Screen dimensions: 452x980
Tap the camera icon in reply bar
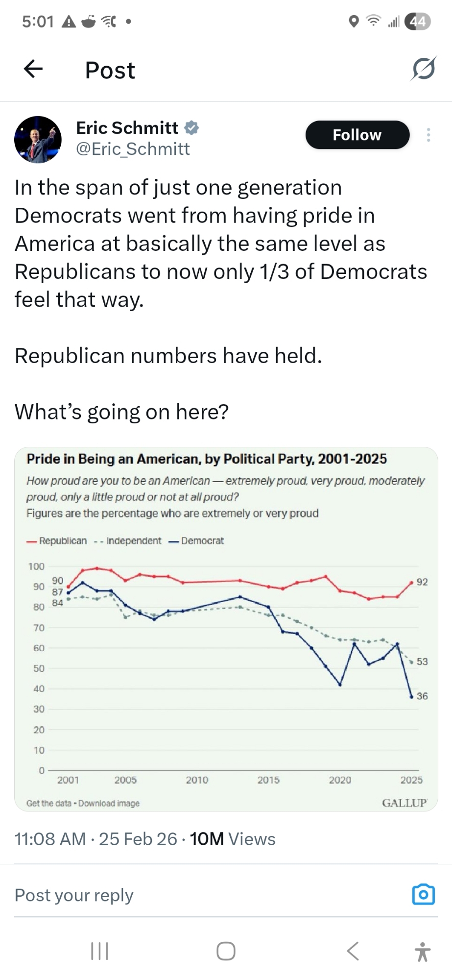(423, 894)
